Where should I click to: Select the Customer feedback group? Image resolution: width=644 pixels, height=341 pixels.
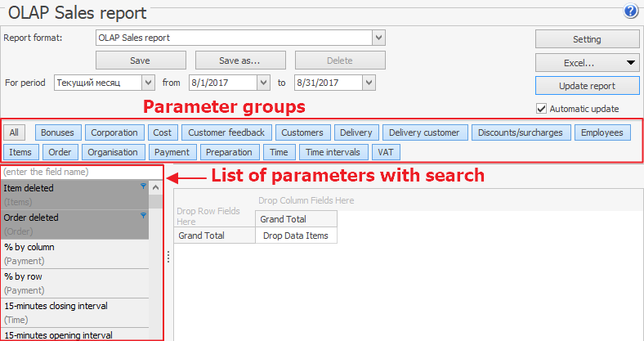pos(226,132)
